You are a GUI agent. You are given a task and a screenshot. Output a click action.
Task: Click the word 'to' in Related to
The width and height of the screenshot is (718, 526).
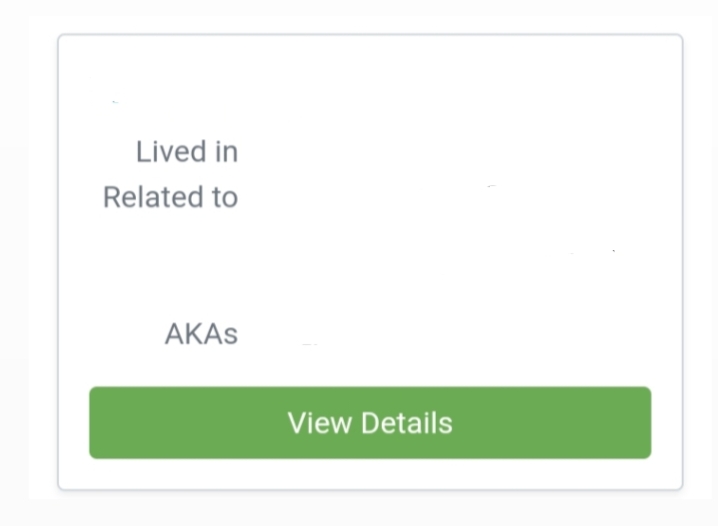click(224, 197)
